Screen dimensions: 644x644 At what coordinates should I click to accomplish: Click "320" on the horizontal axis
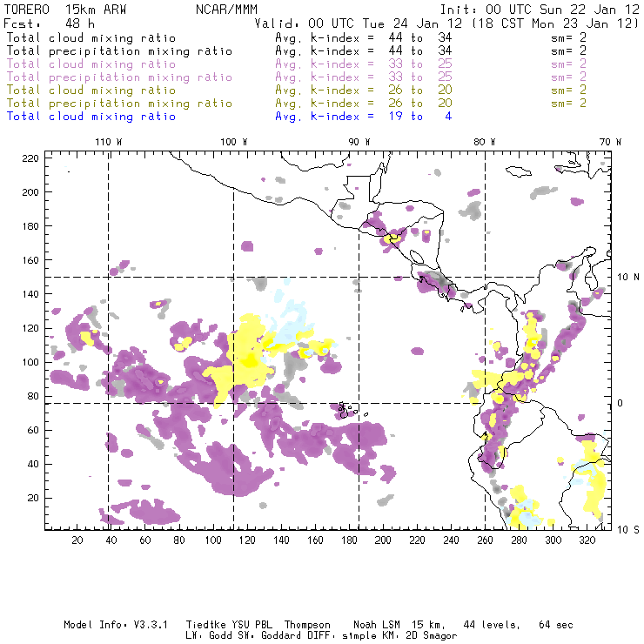[x=587, y=540]
